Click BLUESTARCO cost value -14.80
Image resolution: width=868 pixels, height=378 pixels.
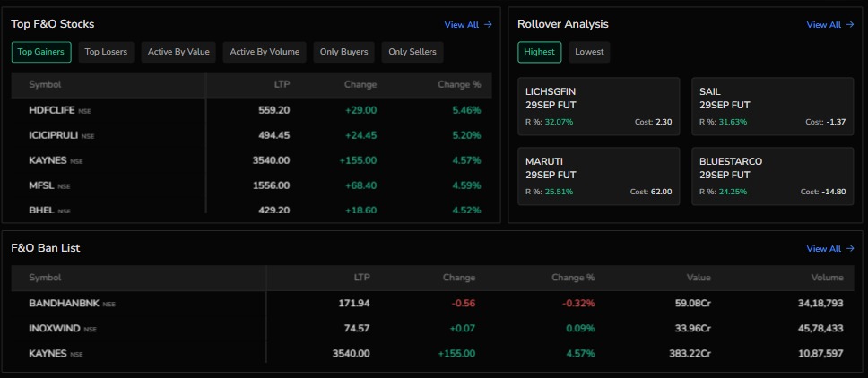point(834,193)
